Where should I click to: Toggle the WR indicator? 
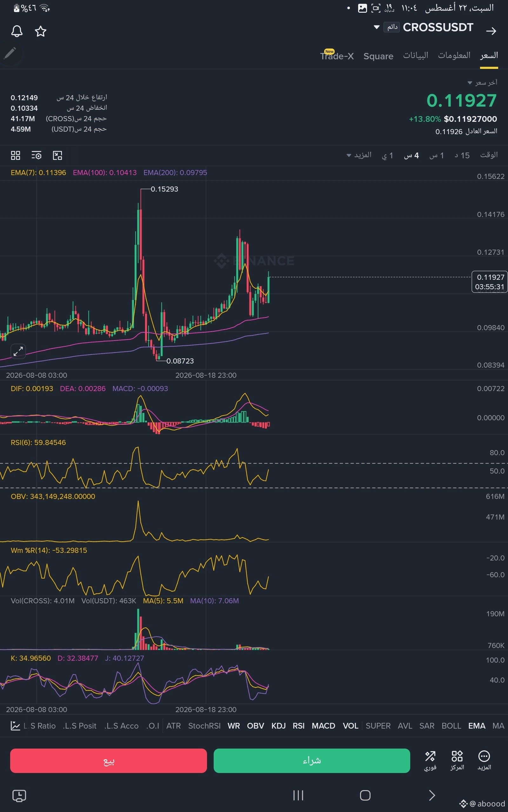234,726
